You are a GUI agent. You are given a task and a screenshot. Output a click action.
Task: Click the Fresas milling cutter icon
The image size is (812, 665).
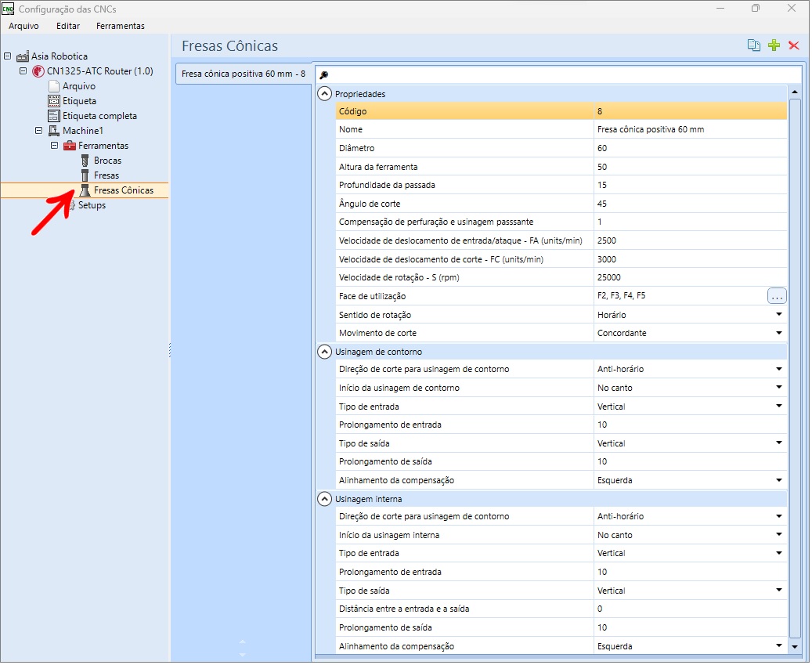(85, 176)
